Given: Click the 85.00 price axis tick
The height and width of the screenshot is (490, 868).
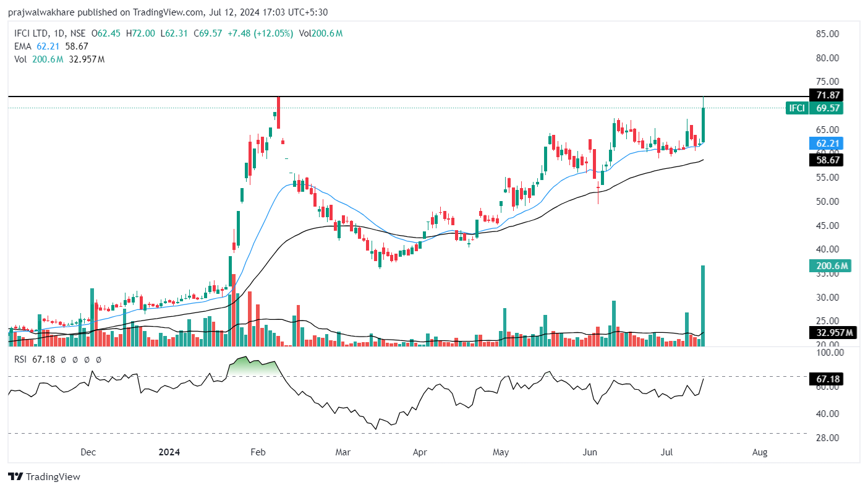Looking at the screenshot, I should [827, 34].
